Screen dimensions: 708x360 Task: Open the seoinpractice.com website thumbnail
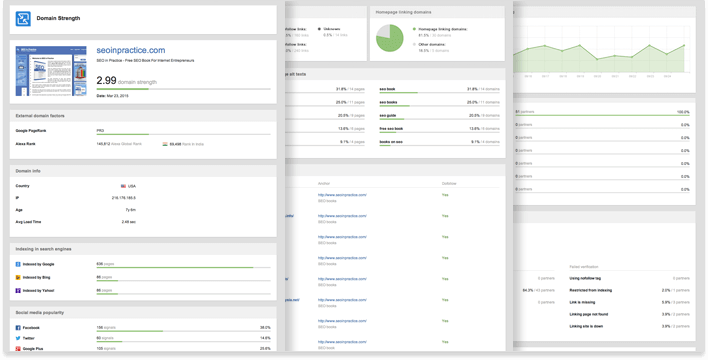tap(51, 70)
